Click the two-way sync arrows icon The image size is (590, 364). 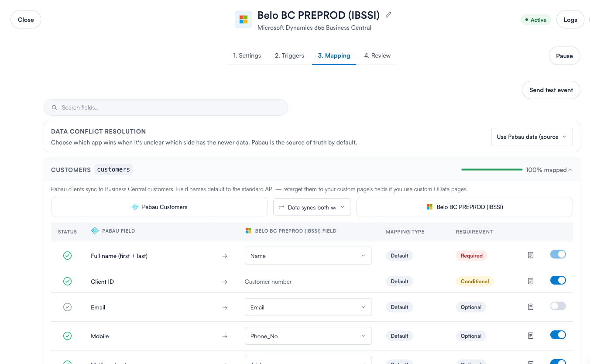pos(281,207)
